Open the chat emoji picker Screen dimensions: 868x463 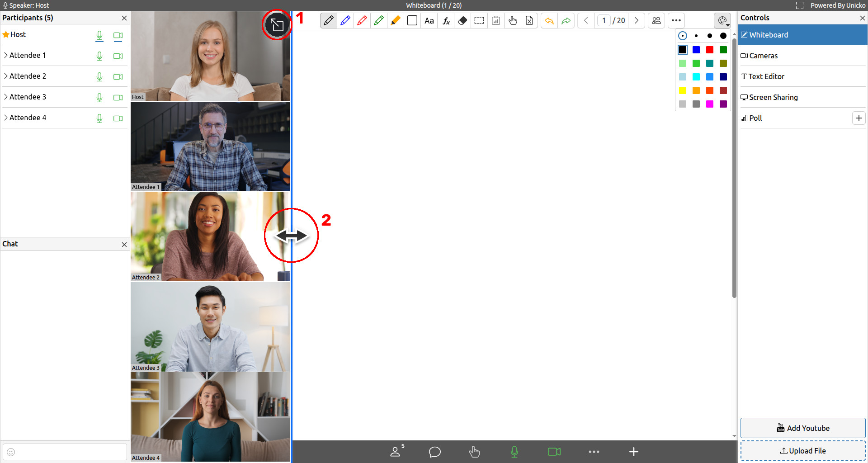pyautogui.click(x=11, y=452)
